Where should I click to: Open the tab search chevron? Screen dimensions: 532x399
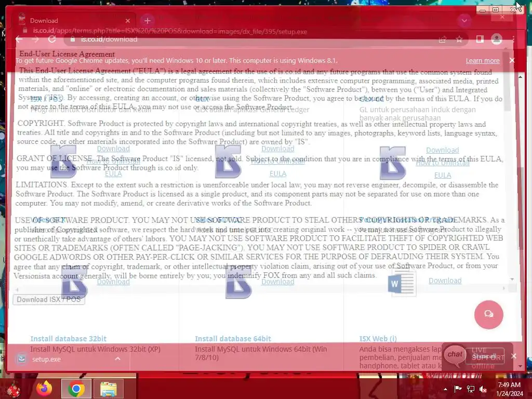pyautogui.click(x=464, y=21)
